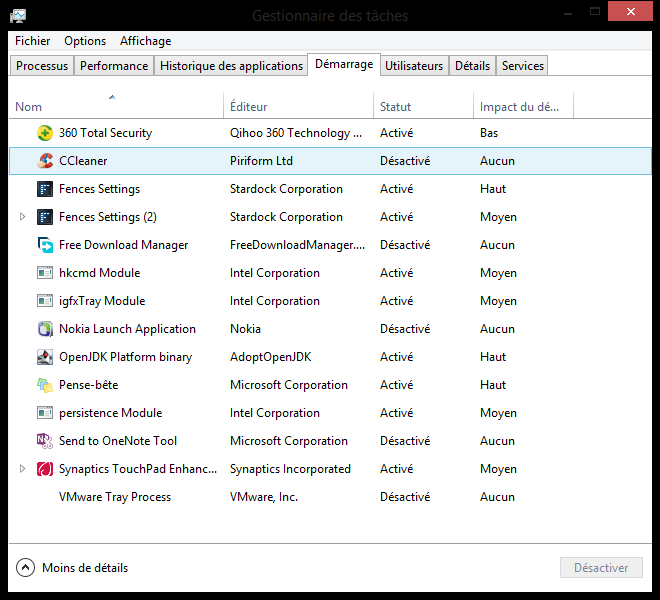Click the 360 Total Security icon

[x=45, y=133]
